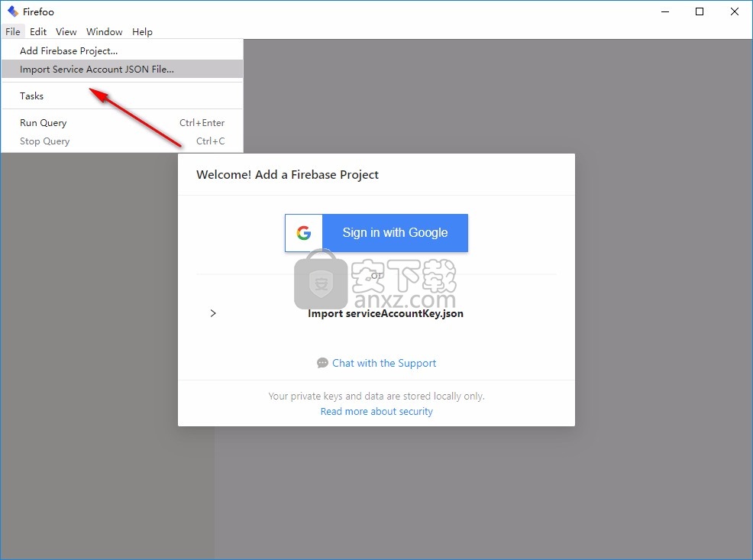The width and height of the screenshot is (753, 560).
Task: Expand the Import serviceAccountKey.json section
Action: pos(213,313)
